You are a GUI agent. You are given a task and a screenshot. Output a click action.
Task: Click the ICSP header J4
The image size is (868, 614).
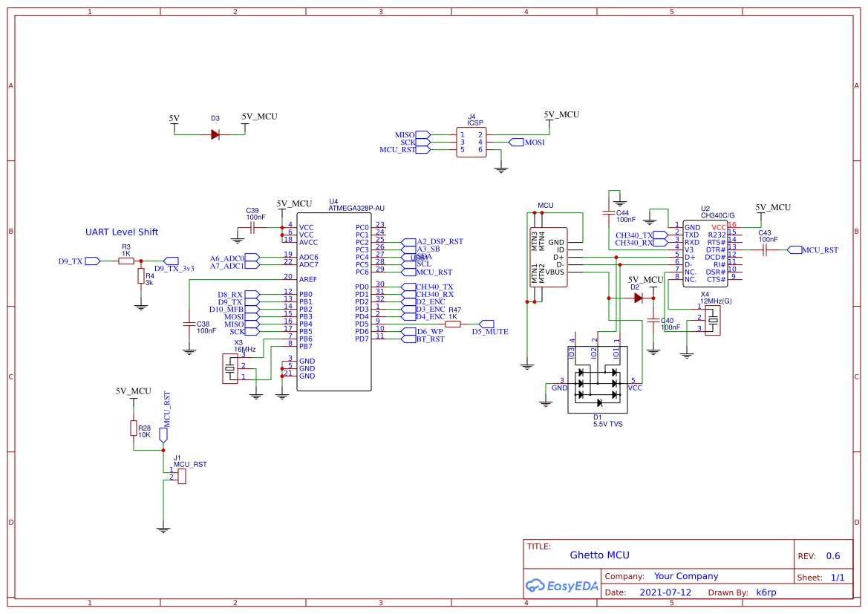(472, 141)
